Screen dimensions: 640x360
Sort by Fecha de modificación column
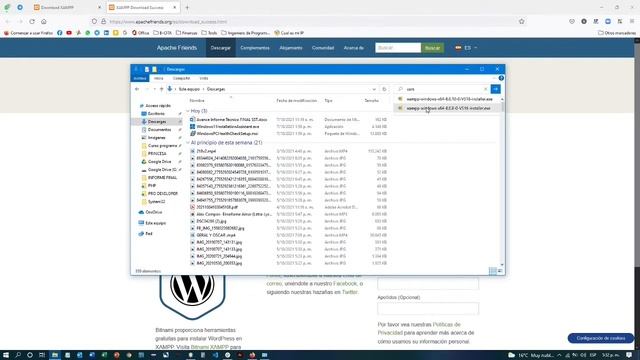[x=297, y=100]
